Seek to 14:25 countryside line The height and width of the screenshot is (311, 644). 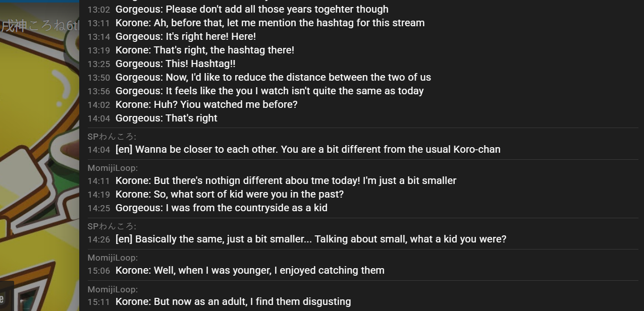coord(98,208)
